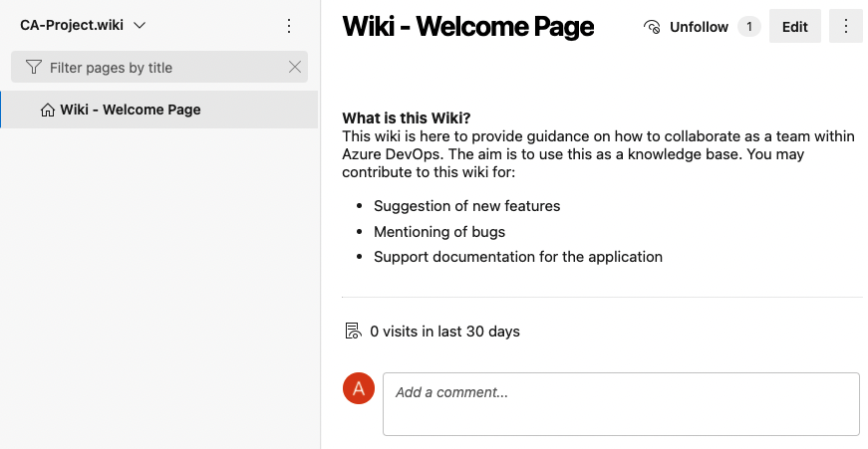Image resolution: width=868 pixels, height=449 pixels.
Task: Select the 0 visits in last 30 days text
Action: [x=444, y=332]
